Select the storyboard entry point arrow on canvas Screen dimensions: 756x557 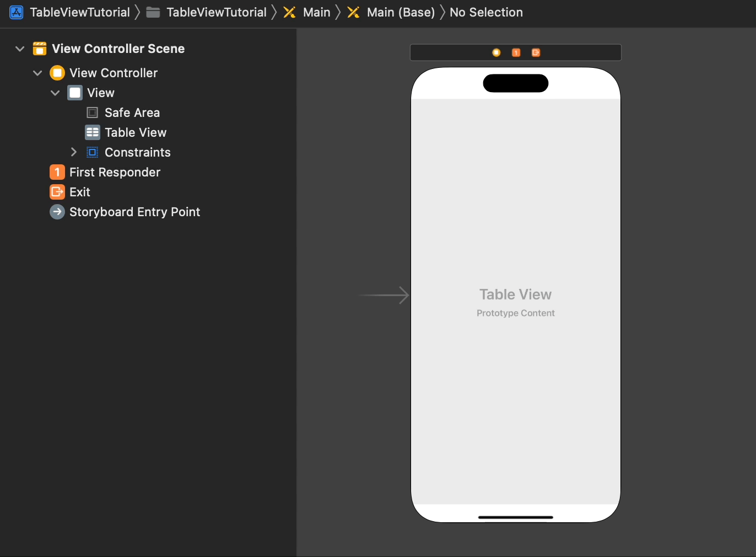pos(384,296)
